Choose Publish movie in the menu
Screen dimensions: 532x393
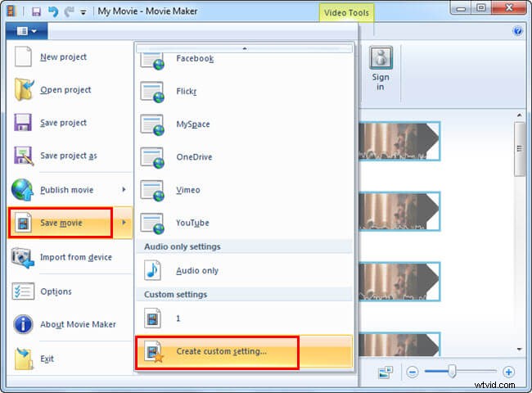click(x=67, y=190)
